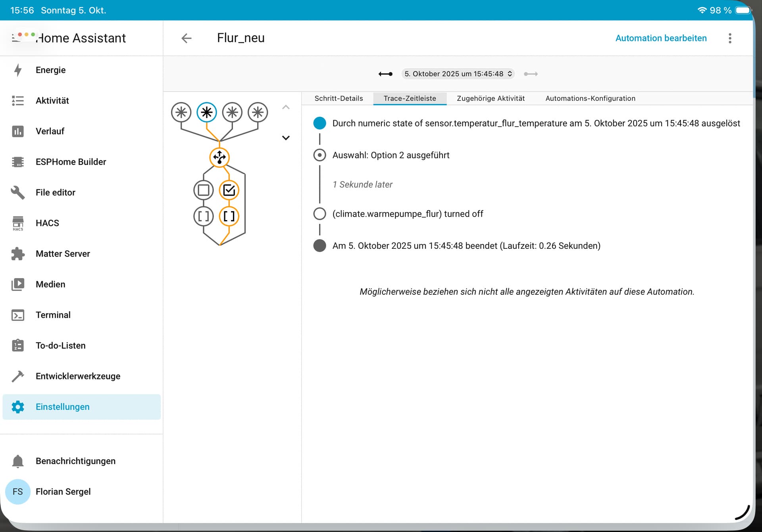Open the trace timestamp dropdown
Screen dimensions: 762x532
click(458, 74)
